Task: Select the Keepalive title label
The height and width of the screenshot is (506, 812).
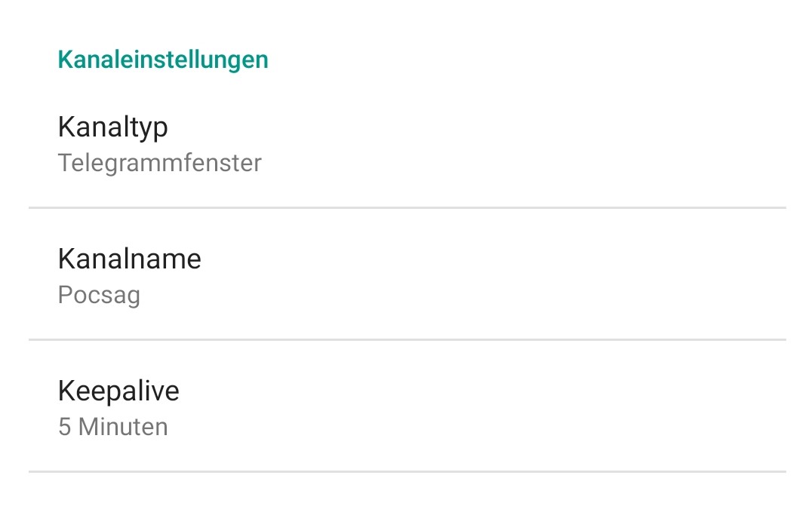Action: click(x=118, y=391)
